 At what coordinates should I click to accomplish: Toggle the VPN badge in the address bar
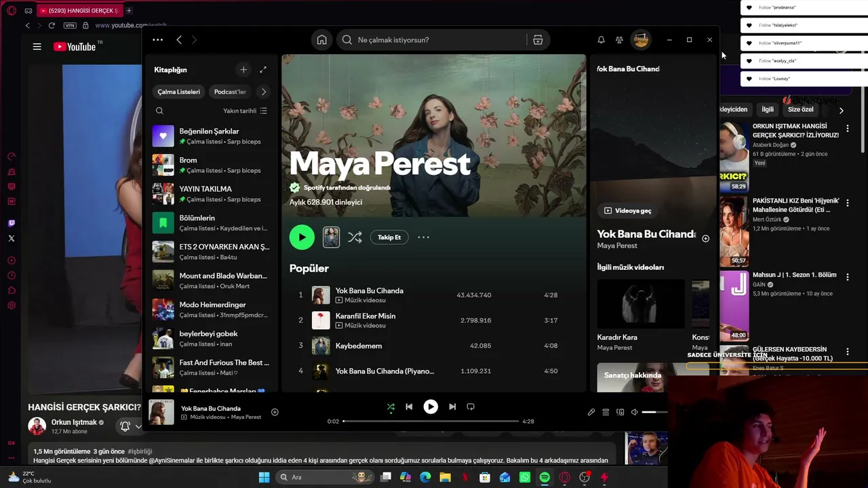70,25
